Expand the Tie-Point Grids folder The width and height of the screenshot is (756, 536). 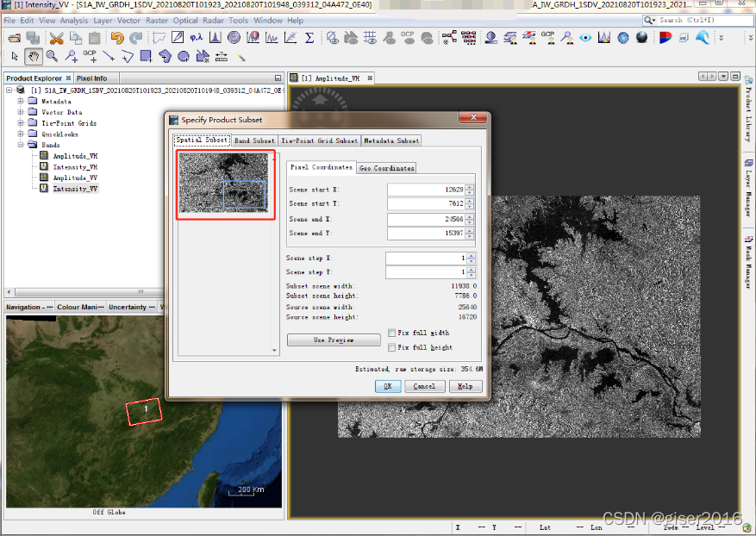pos(21,123)
